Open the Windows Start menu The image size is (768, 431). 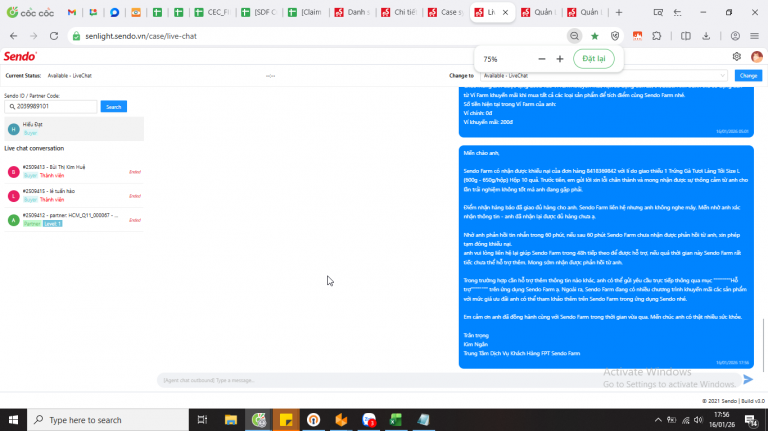coord(13,420)
